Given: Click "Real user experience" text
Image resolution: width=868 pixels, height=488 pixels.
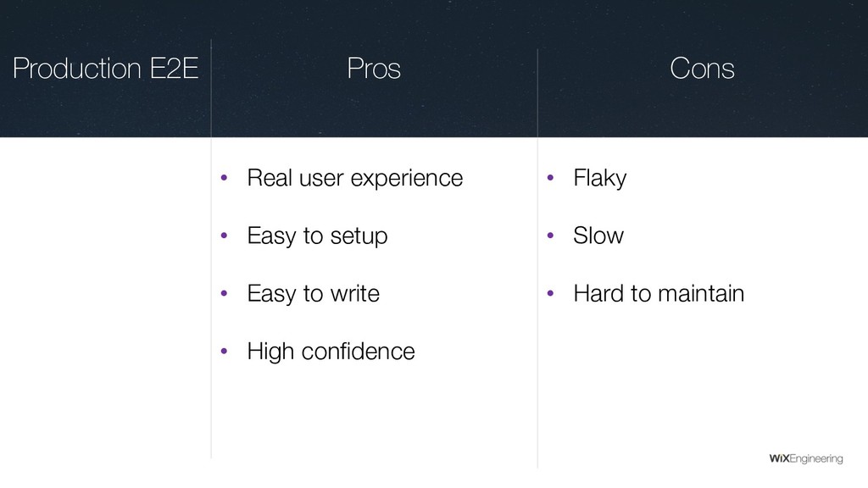Looking at the screenshot, I should (x=354, y=178).
